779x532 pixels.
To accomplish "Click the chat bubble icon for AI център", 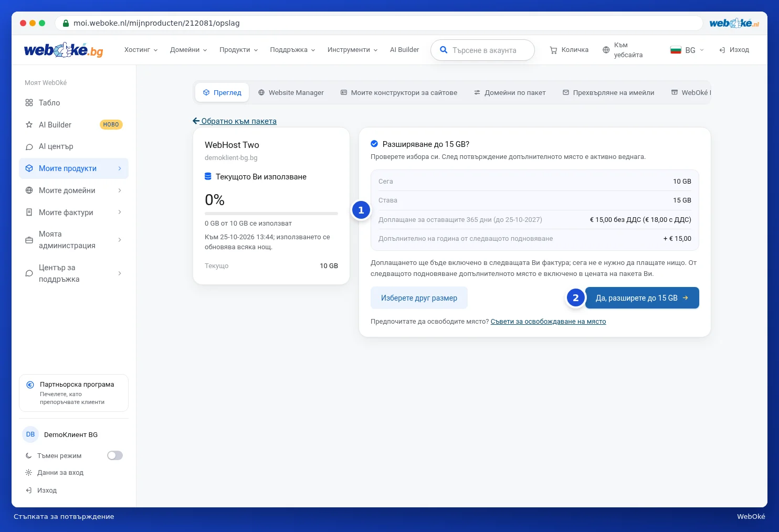I will pos(29,147).
